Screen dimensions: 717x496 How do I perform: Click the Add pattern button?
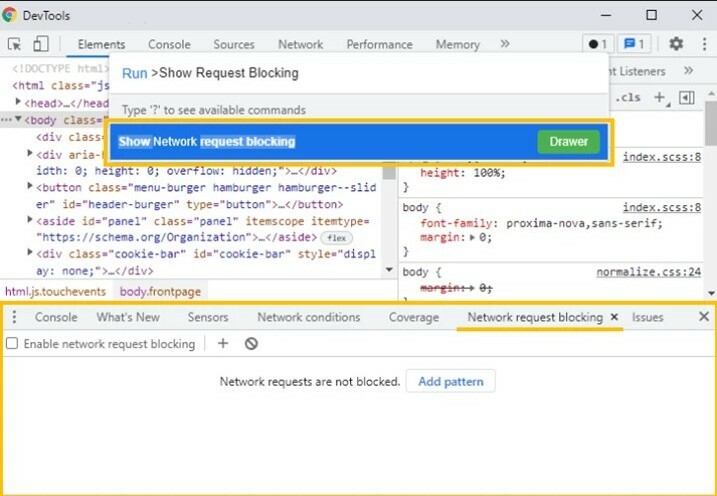[450, 381]
